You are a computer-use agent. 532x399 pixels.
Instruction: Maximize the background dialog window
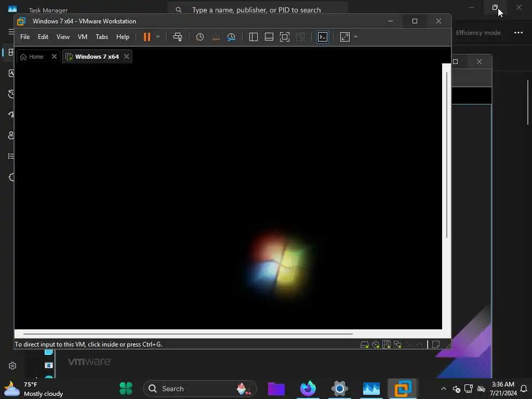456,61
